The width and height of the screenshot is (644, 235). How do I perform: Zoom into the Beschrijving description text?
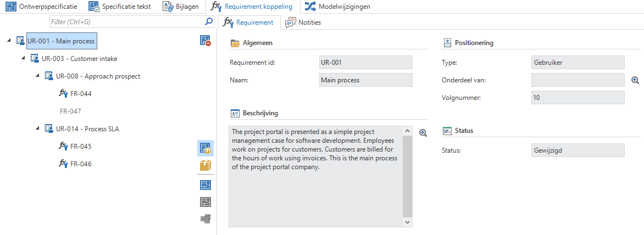[x=423, y=133]
